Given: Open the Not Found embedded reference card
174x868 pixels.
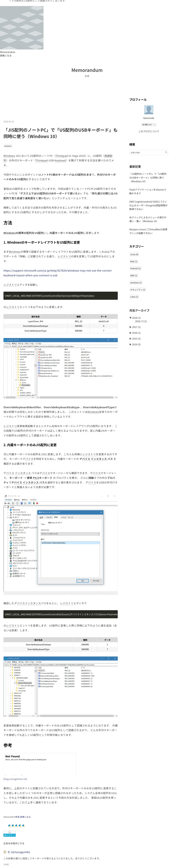Looking at the screenshot, I should [40, 764].
